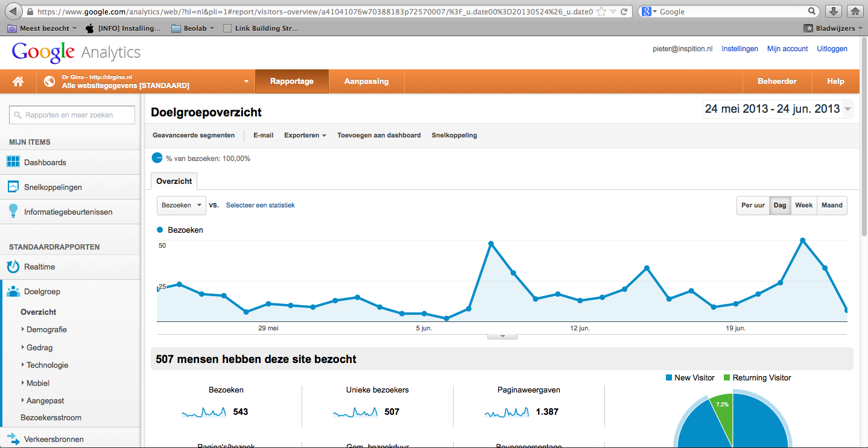Click Uitloggen to sign out
Image resolution: width=868 pixels, height=448 pixels.
[832, 49]
